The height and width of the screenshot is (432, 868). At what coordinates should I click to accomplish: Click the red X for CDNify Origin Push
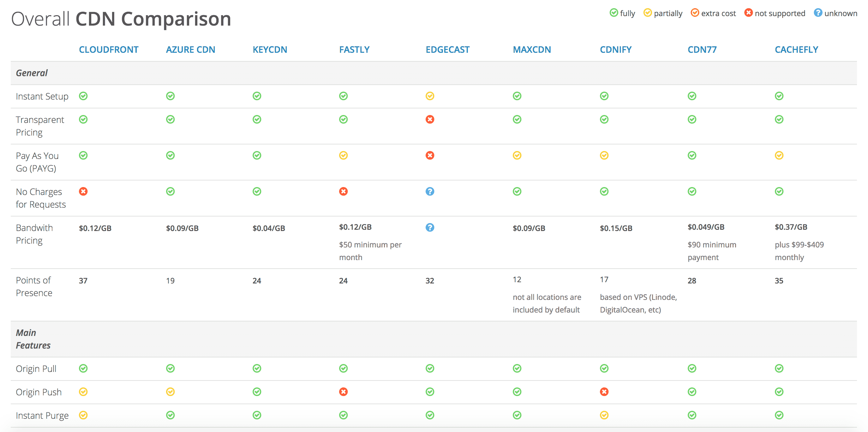pos(604,392)
